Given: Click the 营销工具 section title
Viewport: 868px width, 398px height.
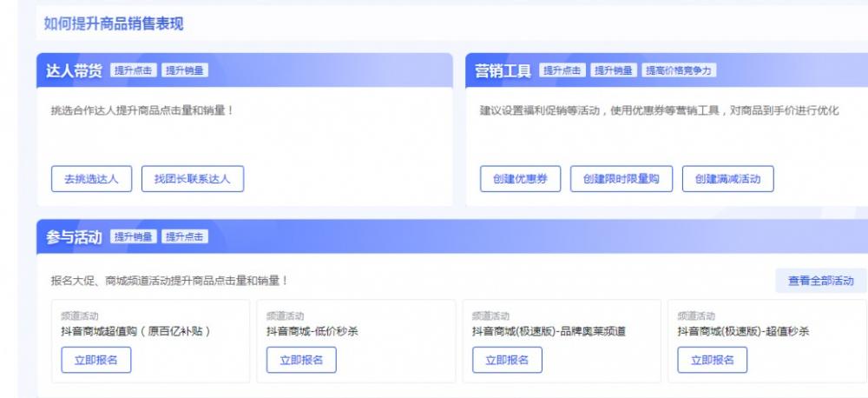Looking at the screenshot, I should click(503, 70).
